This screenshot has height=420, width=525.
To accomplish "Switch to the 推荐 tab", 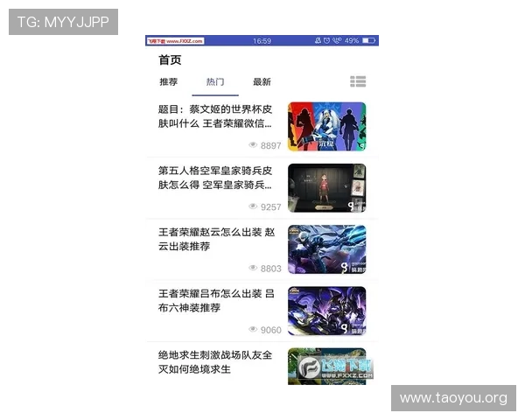I will [x=168, y=81].
